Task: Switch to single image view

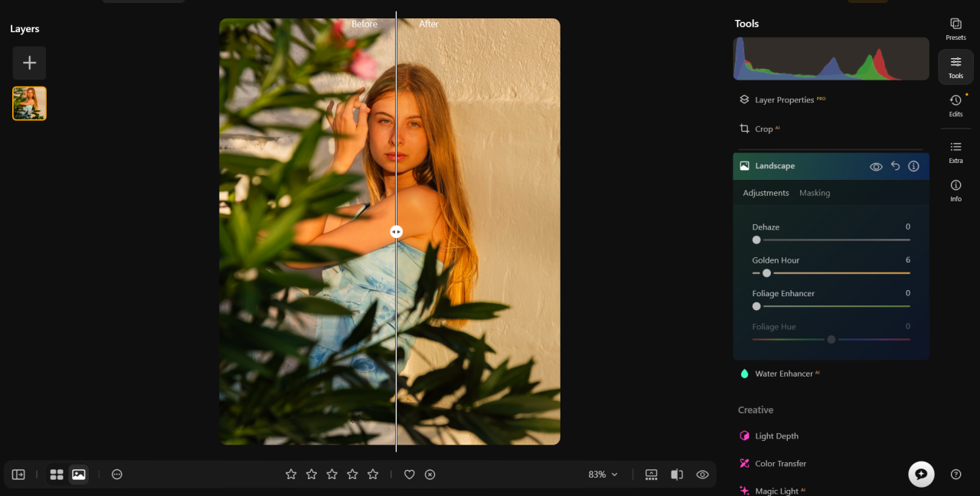Action: [78, 475]
